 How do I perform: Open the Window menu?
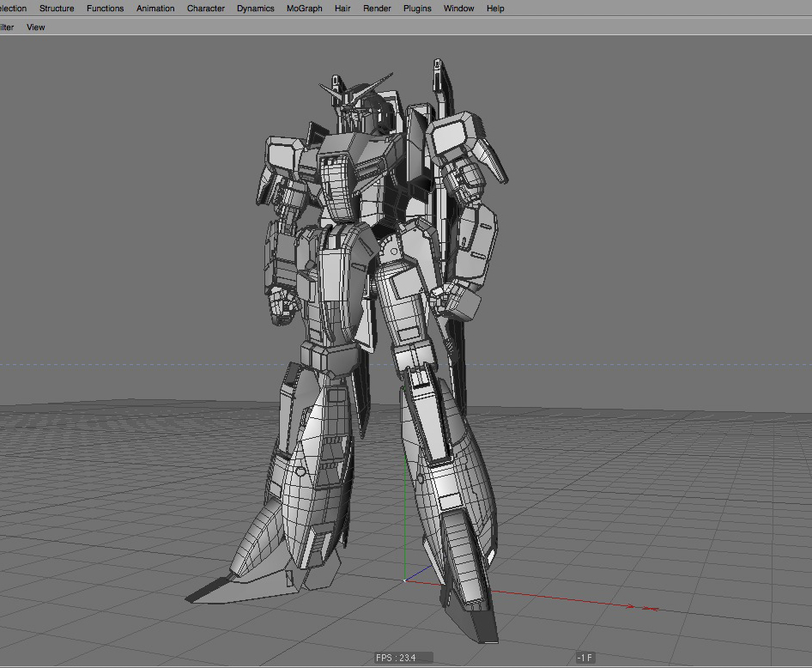pyautogui.click(x=459, y=9)
